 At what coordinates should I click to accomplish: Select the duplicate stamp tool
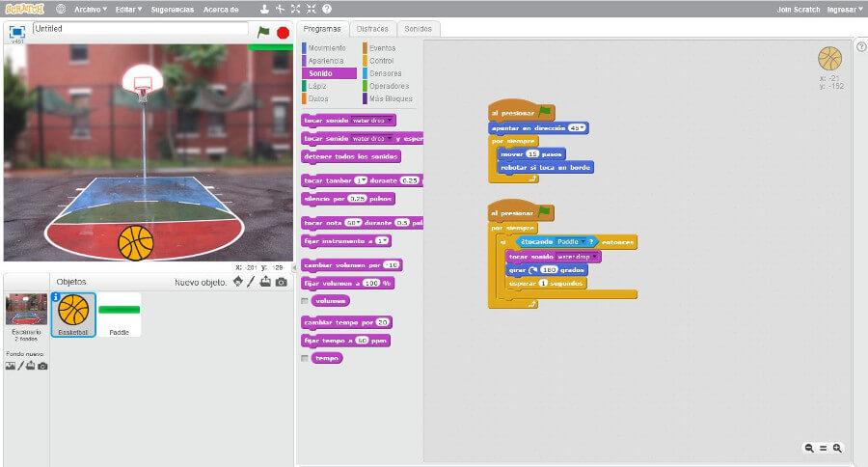(x=264, y=9)
